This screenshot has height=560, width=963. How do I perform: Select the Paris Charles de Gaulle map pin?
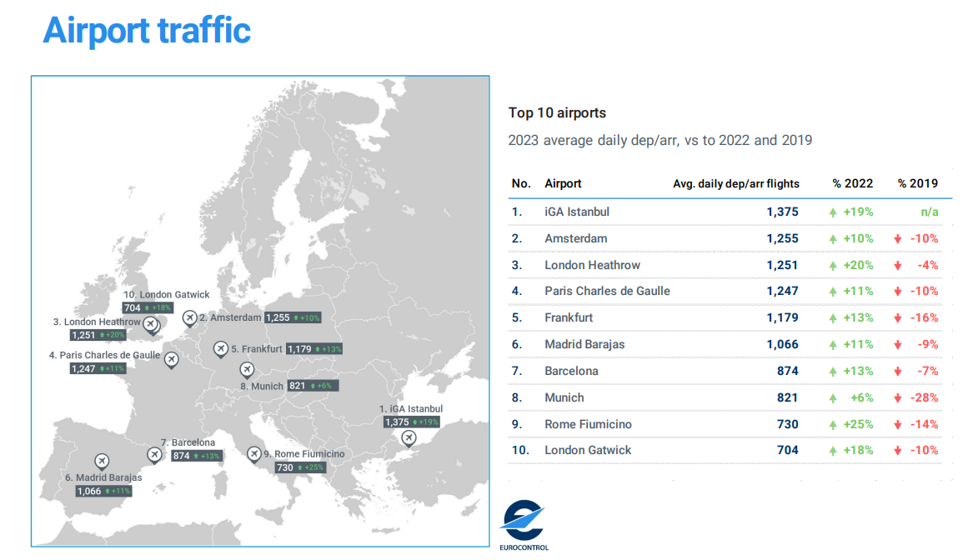172,359
